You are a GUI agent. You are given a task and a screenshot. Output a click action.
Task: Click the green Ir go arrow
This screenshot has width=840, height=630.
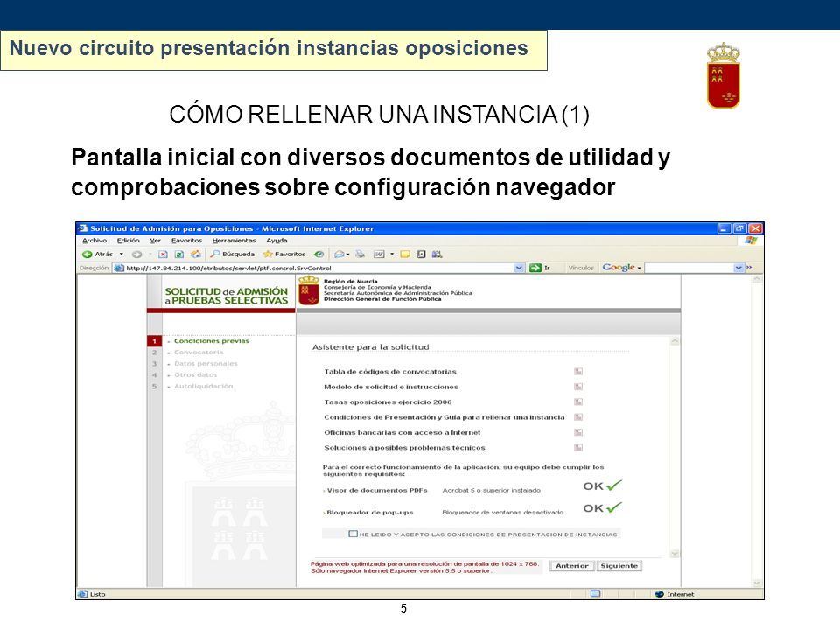[x=535, y=268]
